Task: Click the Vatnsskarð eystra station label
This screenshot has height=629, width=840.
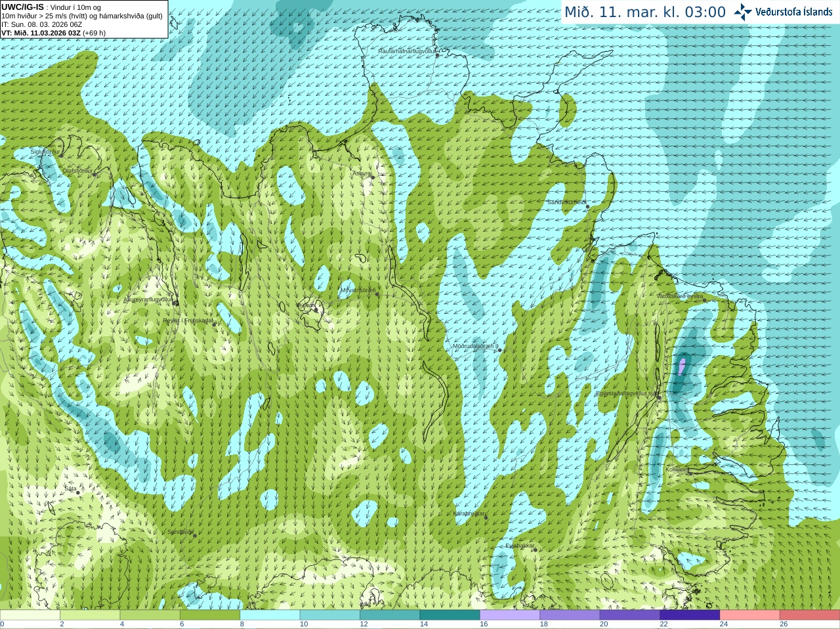Action: (x=680, y=296)
